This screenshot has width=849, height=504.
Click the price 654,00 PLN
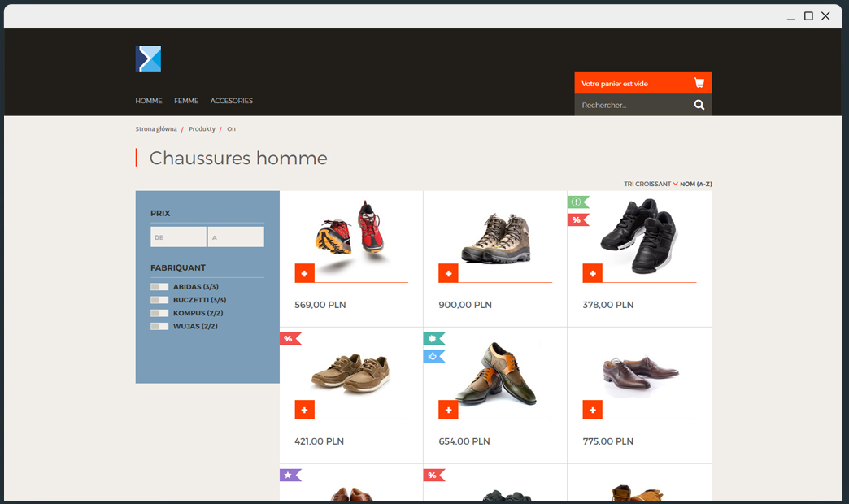point(464,441)
